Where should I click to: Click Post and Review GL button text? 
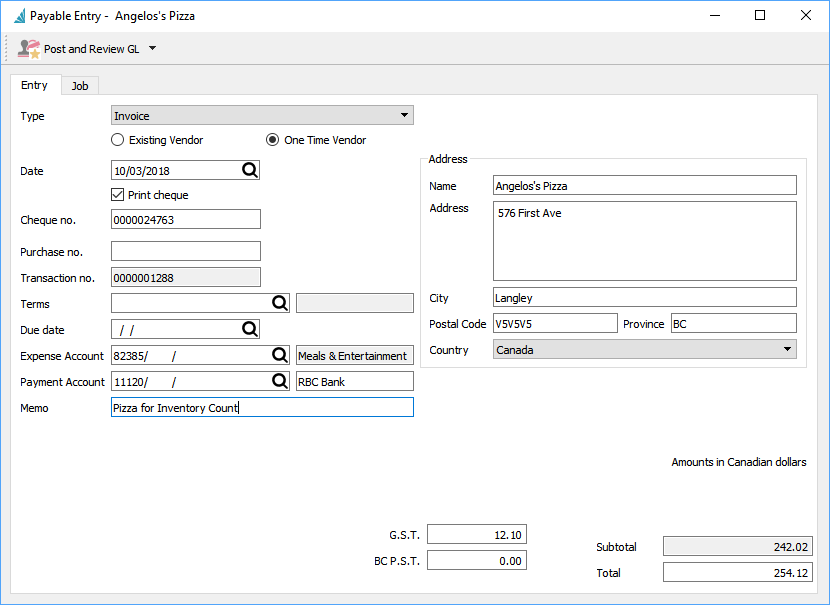(91, 48)
